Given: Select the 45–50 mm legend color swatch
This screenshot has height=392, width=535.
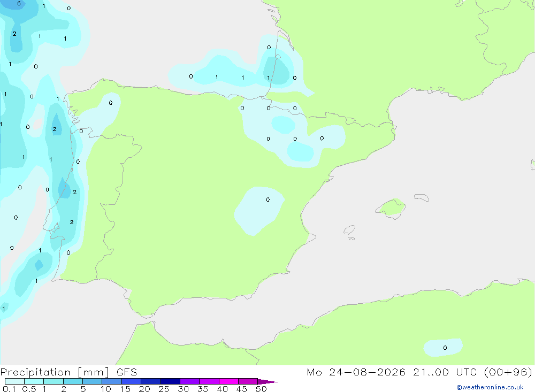Looking at the screenshot, I should [x=248, y=381].
